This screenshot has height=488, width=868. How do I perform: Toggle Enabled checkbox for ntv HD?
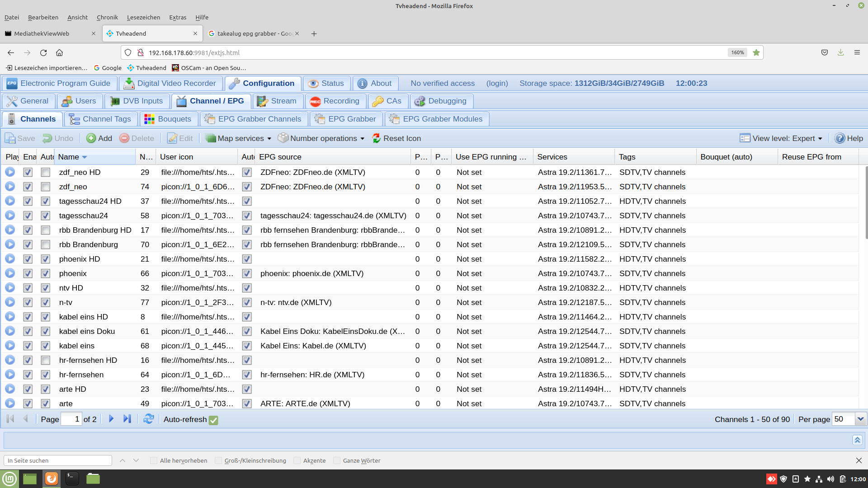point(28,288)
